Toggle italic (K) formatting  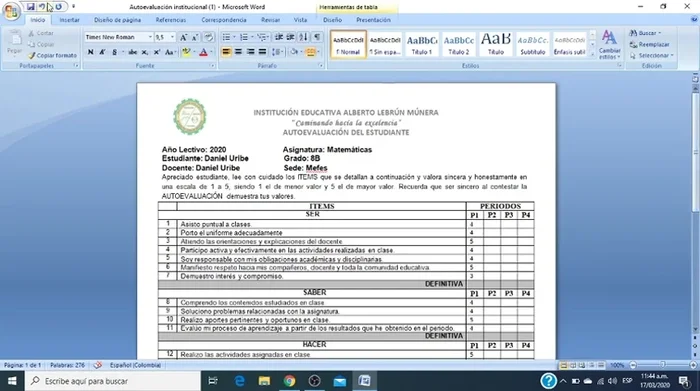coord(102,52)
